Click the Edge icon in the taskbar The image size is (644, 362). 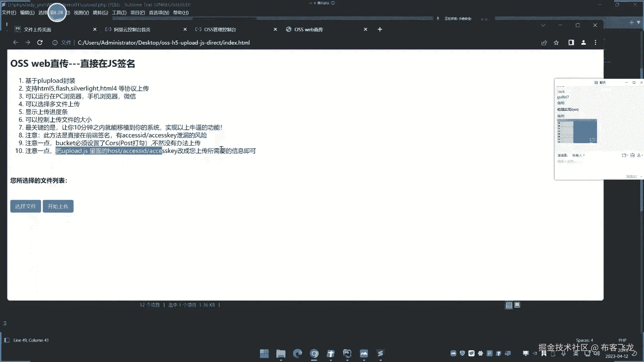(297, 353)
